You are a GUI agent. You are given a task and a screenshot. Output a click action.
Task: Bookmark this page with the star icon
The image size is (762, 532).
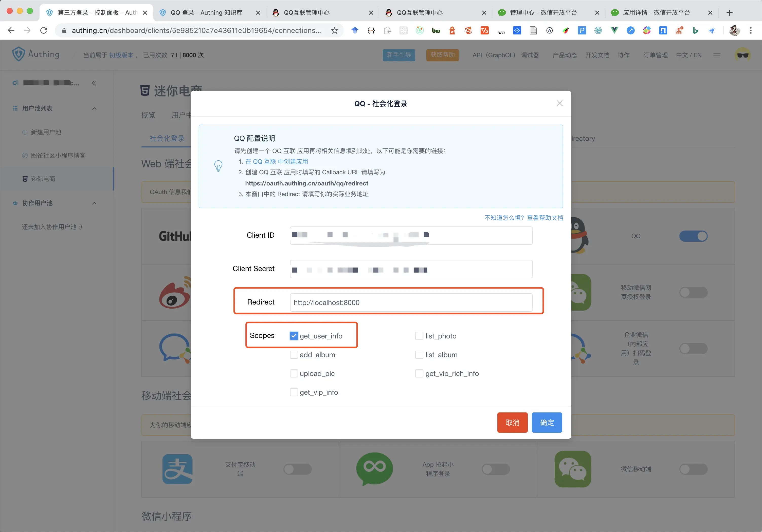335,30
